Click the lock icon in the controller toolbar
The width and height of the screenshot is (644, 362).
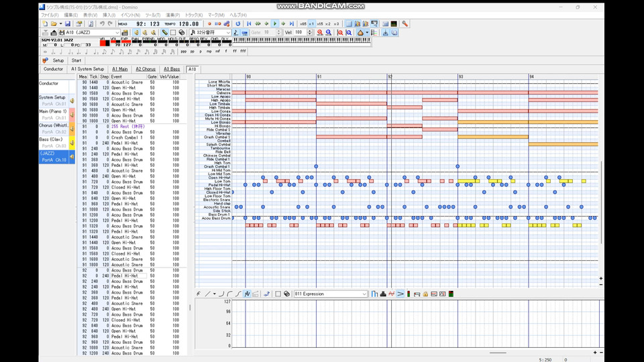point(425,294)
